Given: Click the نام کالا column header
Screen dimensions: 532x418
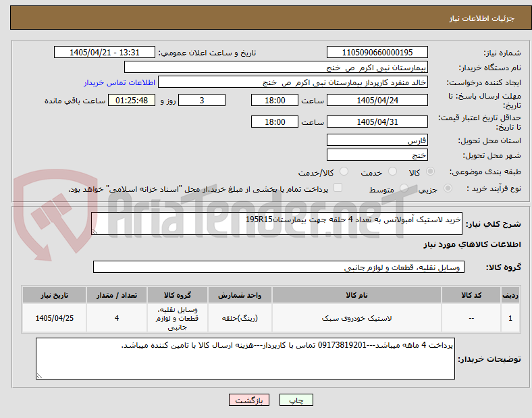Looking at the screenshot, I should pyautogui.click(x=356, y=295).
